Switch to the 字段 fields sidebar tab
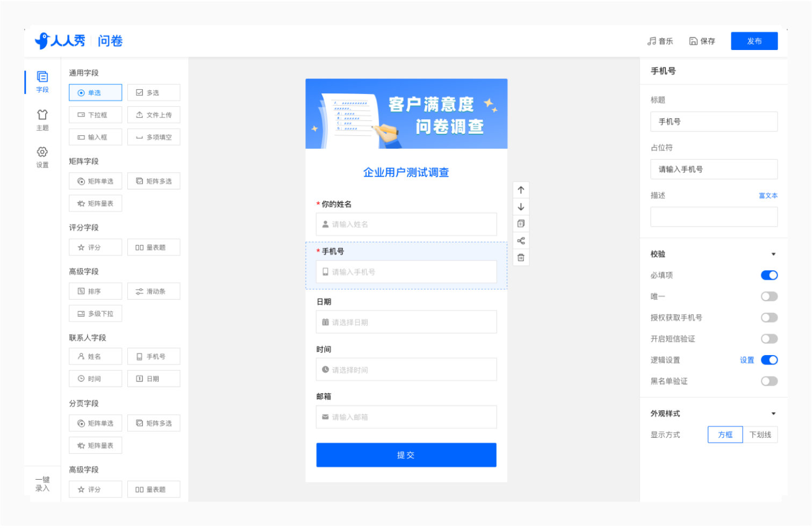The height and width of the screenshot is (528, 812). coord(42,82)
